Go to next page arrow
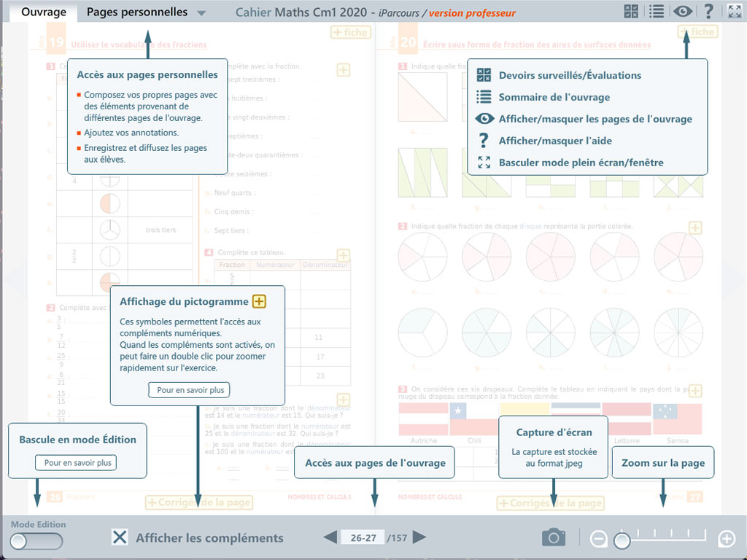This screenshot has width=747, height=560. pos(419,537)
